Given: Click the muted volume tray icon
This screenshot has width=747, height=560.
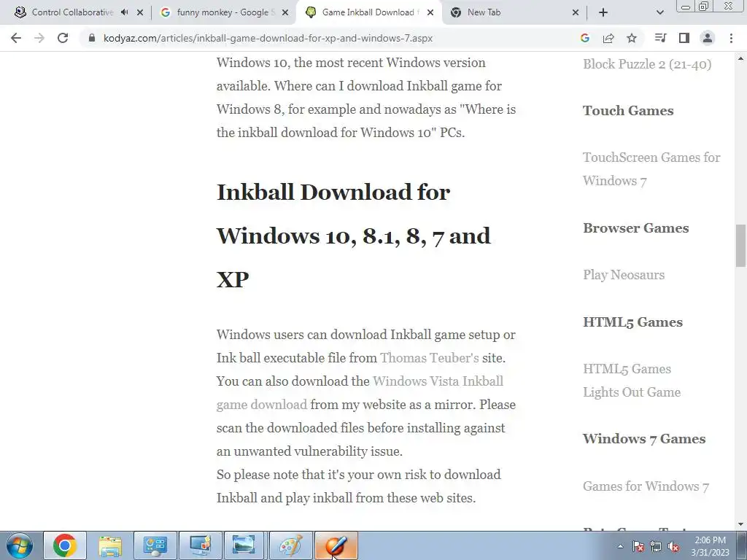Looking at the screenshot, I should (673, 546).
